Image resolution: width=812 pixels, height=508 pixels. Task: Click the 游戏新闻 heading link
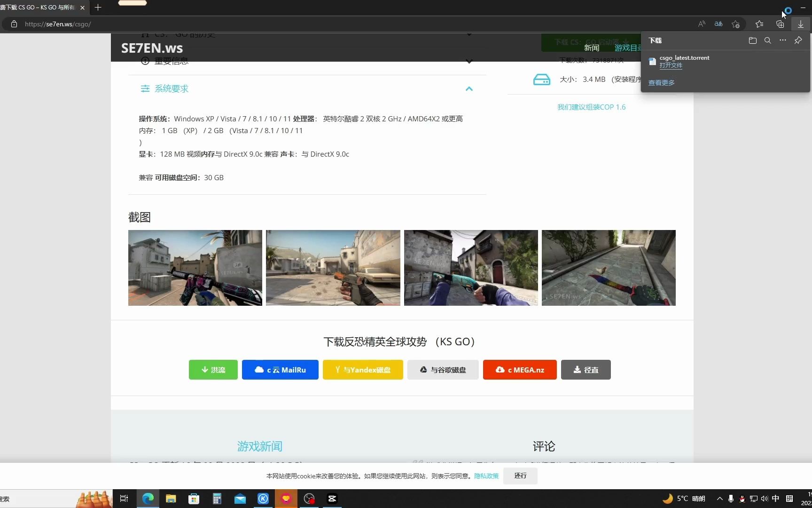point(260,446)
